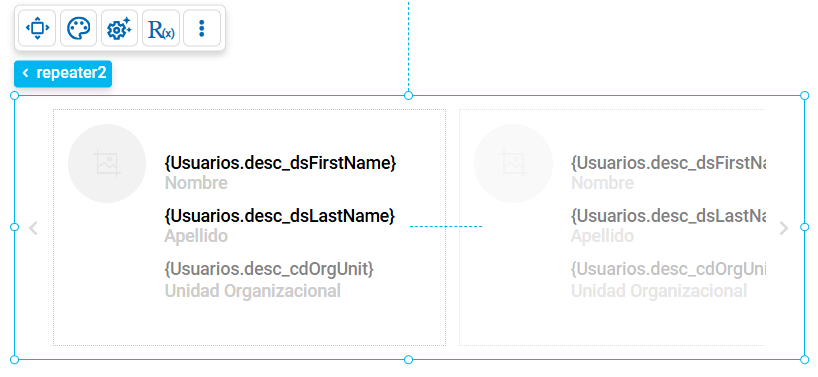Open the color palette styling tool
818x377 pixels.
point(78,28)
